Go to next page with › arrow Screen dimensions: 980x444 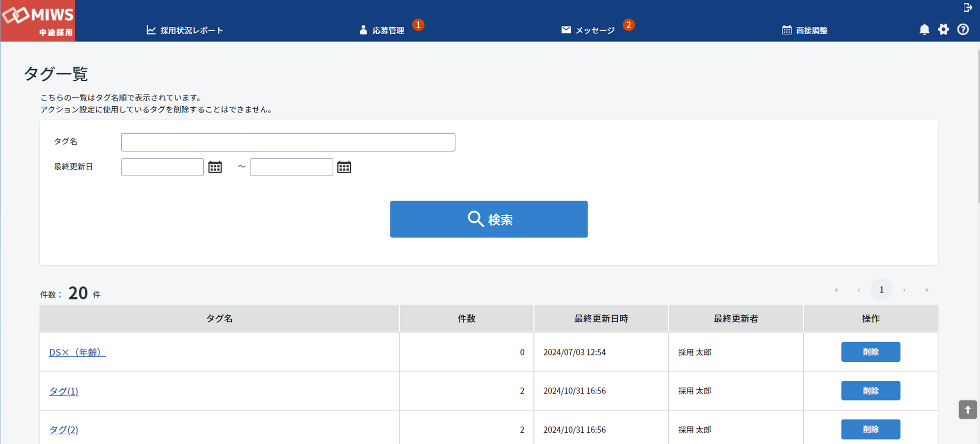904,290
